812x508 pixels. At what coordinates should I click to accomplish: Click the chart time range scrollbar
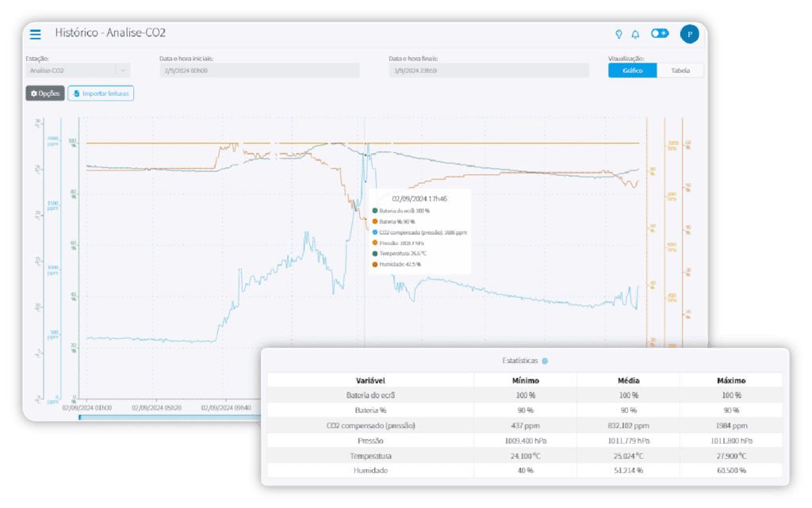click(x=170, y=417)
